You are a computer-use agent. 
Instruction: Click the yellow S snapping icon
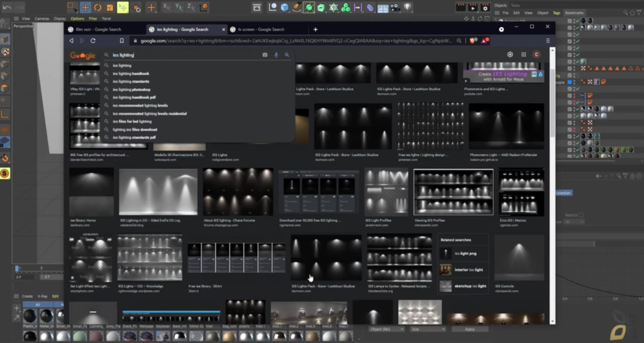pos(5,174)
